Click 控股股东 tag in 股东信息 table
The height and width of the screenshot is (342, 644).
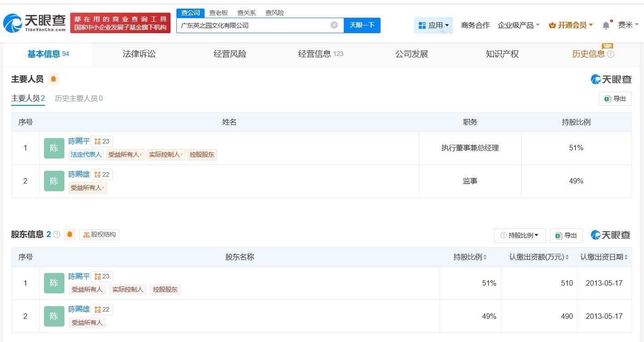[165, 289]
